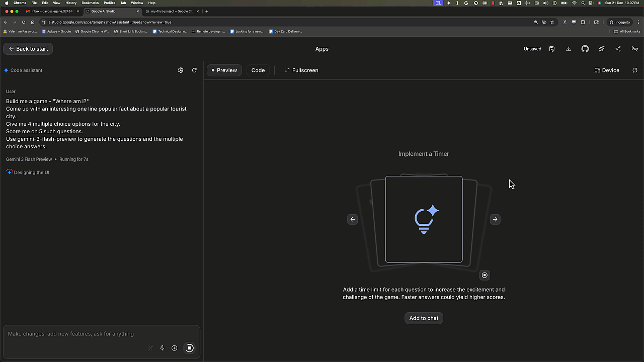Open code assistant settings gear
The width and height of the screenshot is (644, 362).
[x=181, y=70]
